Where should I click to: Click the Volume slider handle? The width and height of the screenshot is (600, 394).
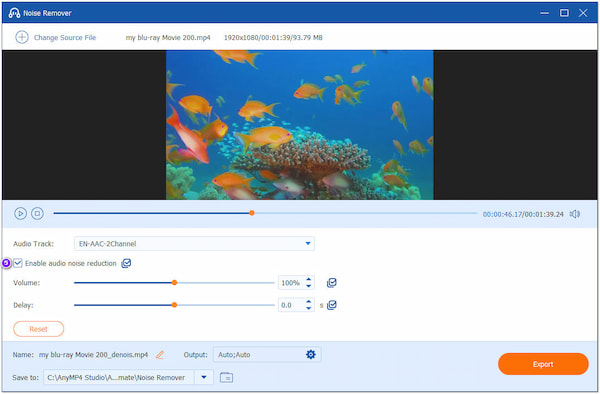174,283
